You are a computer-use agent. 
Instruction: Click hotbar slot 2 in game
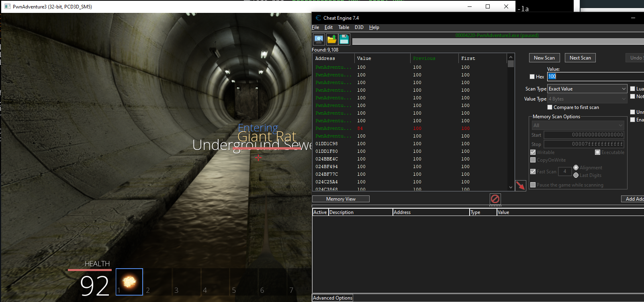point(158,282)
